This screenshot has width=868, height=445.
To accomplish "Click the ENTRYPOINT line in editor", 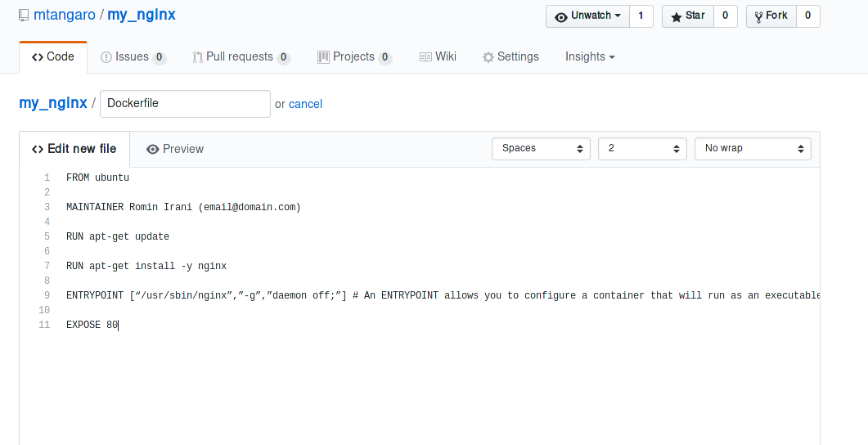I will coord(443,295).
